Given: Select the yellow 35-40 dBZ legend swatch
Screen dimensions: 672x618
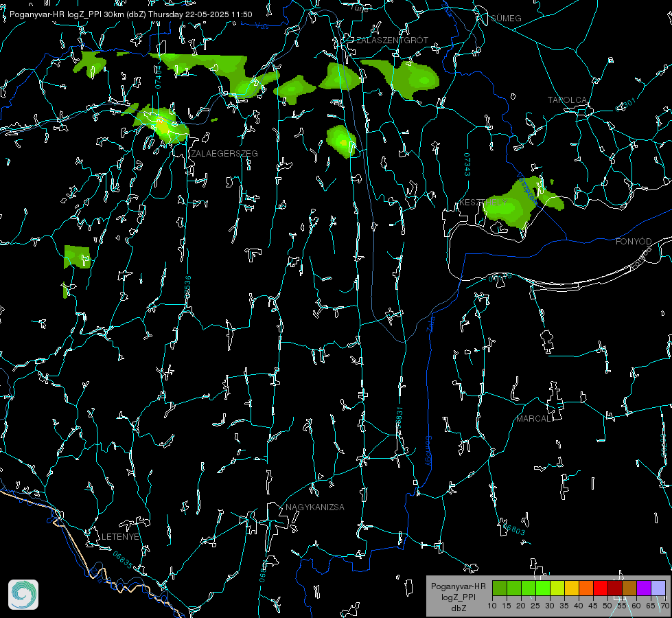Looking at the screenshot, I should (x=572, y=588).
